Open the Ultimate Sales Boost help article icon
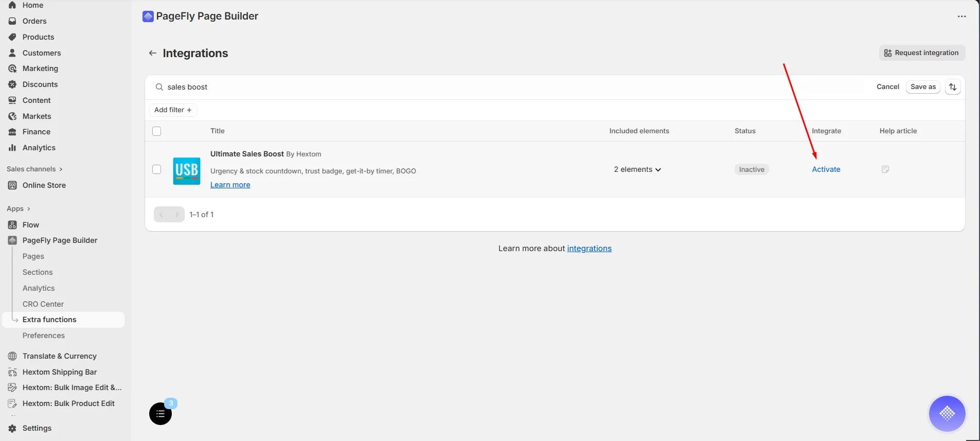The width and height of the screenshot is (980, 441). 885,169
